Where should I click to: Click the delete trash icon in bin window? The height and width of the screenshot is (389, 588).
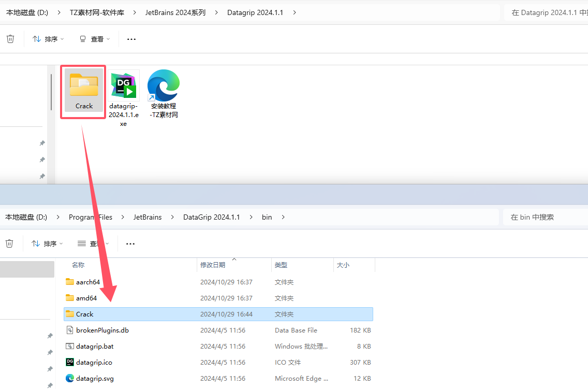(9, 244)
